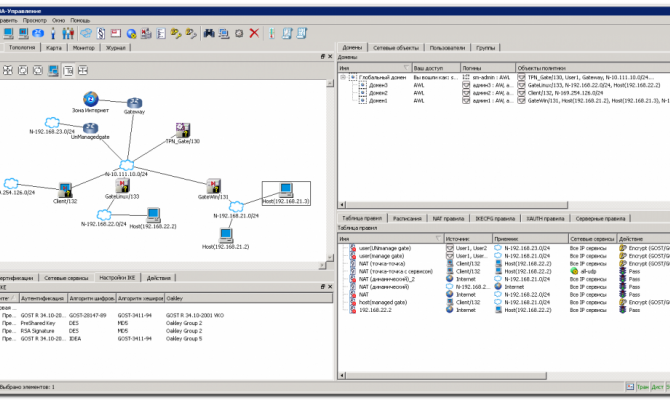Select the RSA Signature IKE row
670x400 pixels.
click(x=37, y=331)
